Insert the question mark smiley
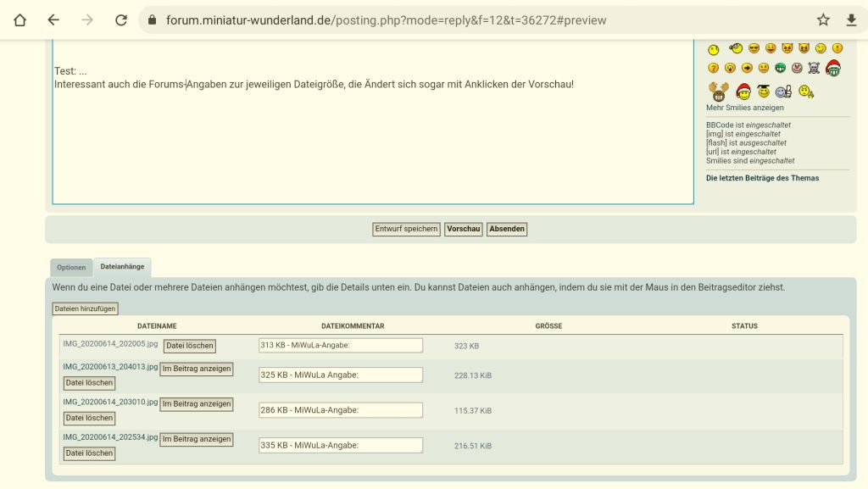Image resolution: width=868 pixels, height=489 pixels. (x=713, y=68)
